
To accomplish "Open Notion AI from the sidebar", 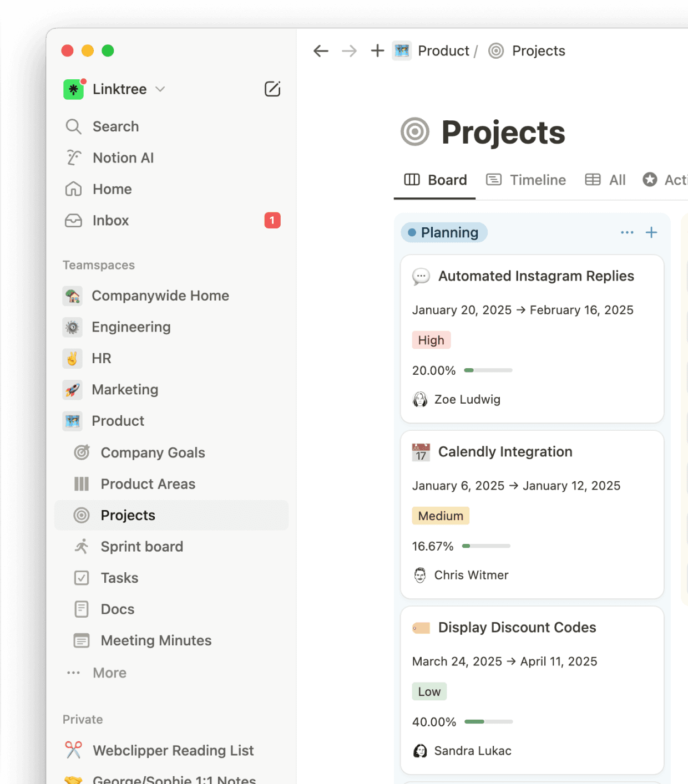I will [x=123, y=157].
